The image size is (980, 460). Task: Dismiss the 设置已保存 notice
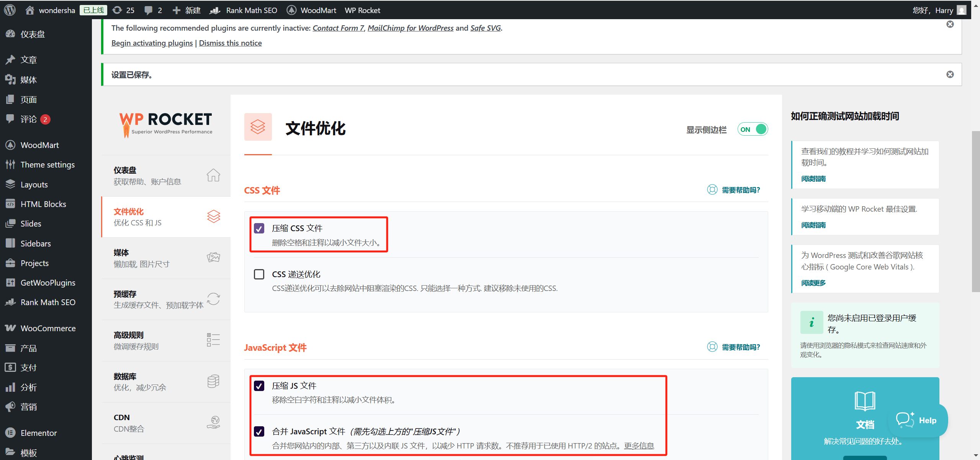[950, 74]
